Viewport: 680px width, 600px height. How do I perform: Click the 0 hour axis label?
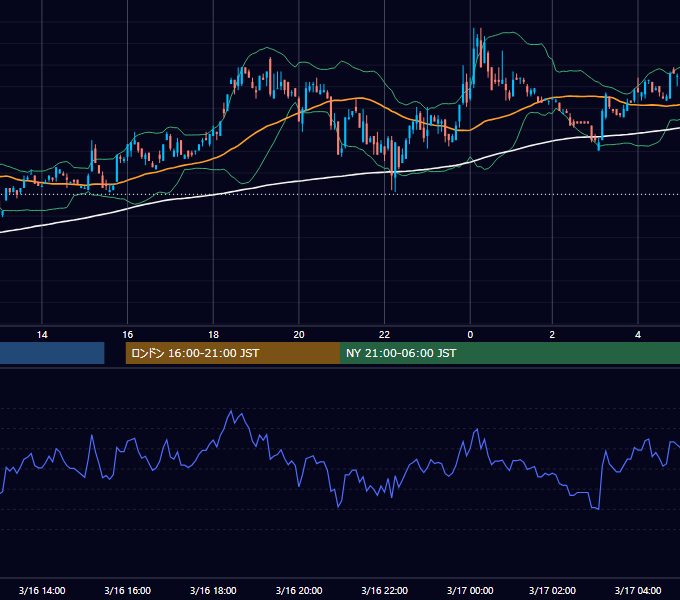point(470,335)
